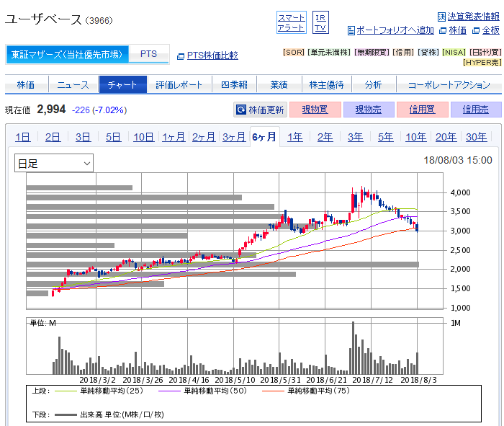Viewport: 504px width, 426px height.
Task: Select 東証マザーズ market toggle
Action: [68, 54]
